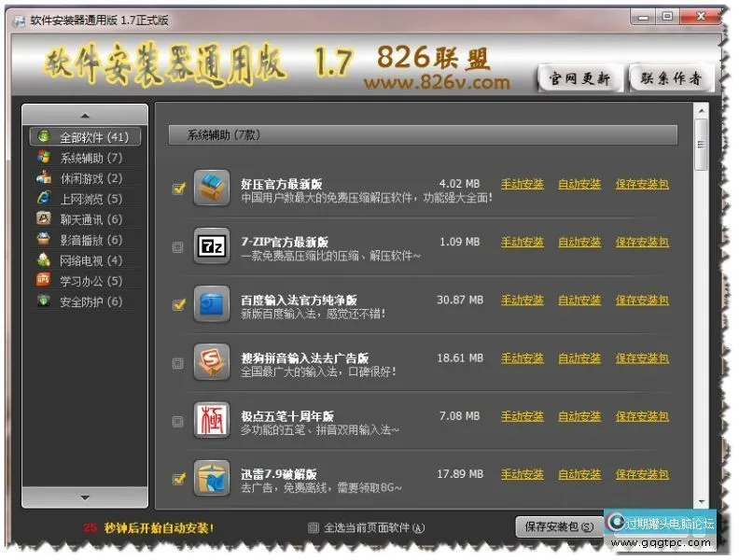The image size is (739, 560).
Task: Click the 7-ZIP program icon
Action: click(x=212, y=246)
